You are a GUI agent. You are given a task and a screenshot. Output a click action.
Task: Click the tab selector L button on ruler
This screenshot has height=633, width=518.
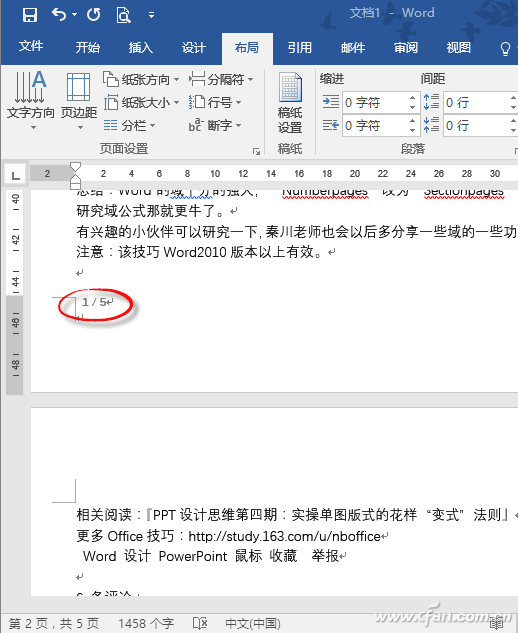pyautogui.click(x=15, y=175)
